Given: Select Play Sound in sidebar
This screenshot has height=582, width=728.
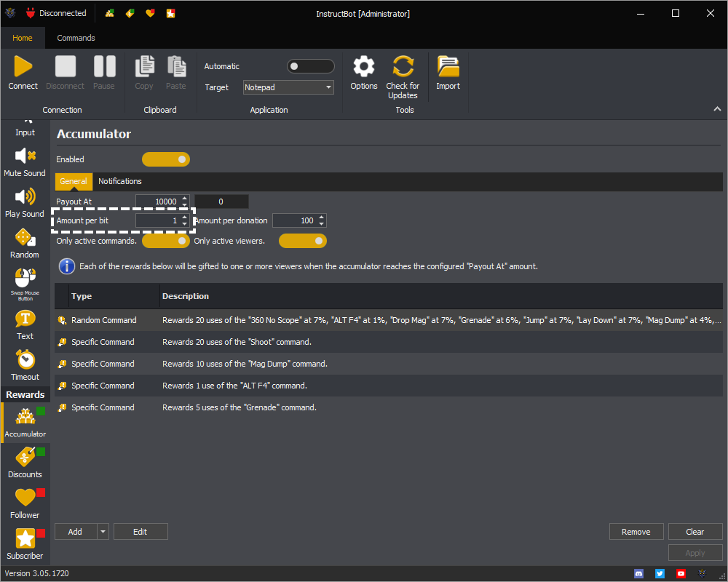Looking at the screenshot, I should [25, 203].
